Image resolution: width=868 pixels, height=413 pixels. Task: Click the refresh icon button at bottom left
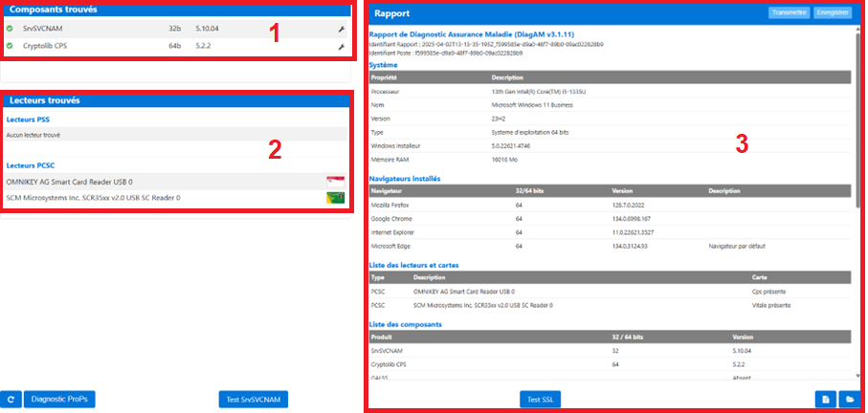click(11, 400)
